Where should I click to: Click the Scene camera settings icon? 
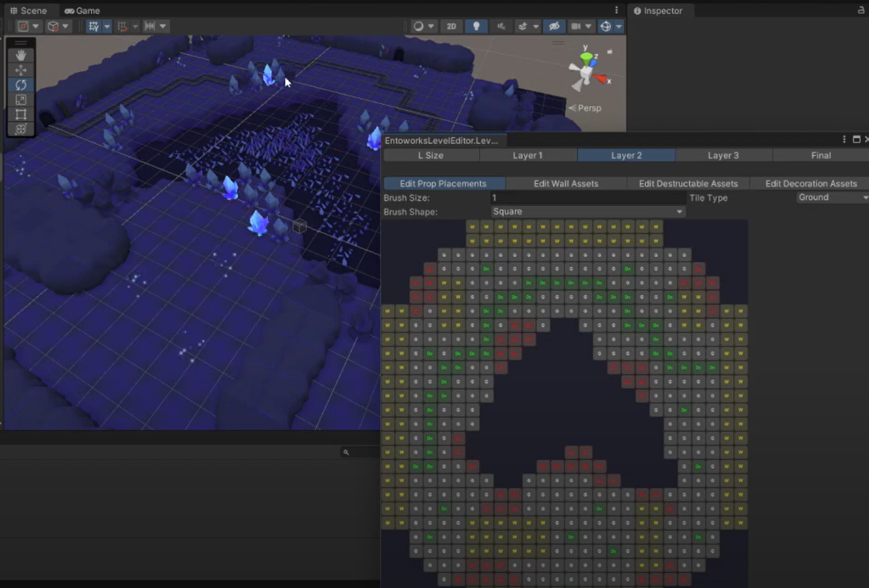point(576,26)
